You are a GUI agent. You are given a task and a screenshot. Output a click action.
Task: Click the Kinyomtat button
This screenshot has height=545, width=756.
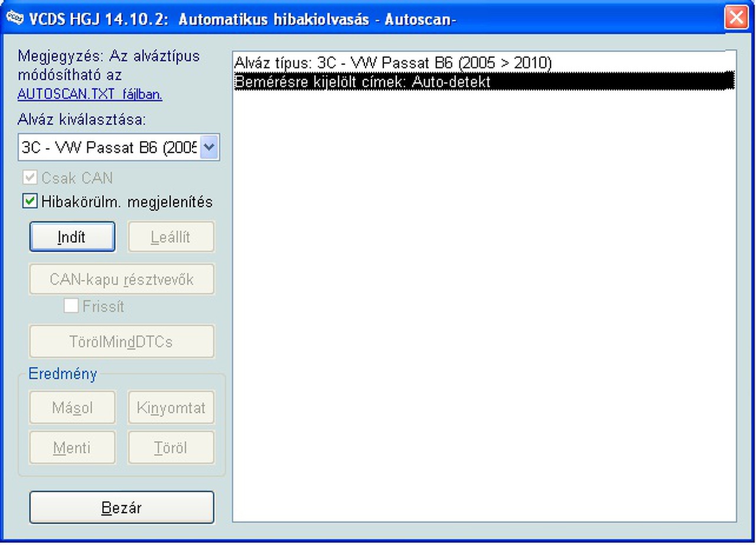(x=171, y=407)
